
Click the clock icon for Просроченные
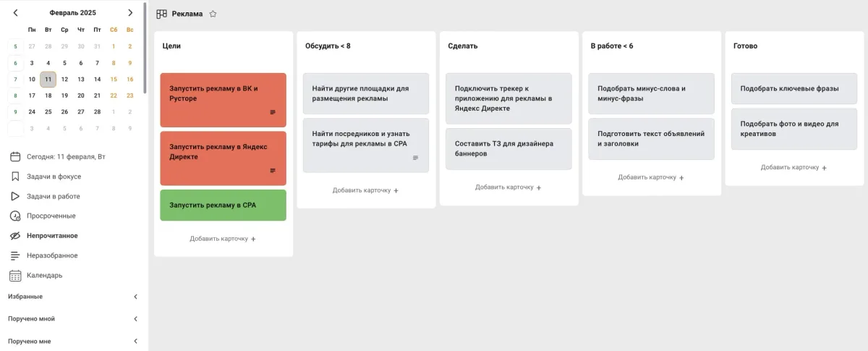[14, 216]
